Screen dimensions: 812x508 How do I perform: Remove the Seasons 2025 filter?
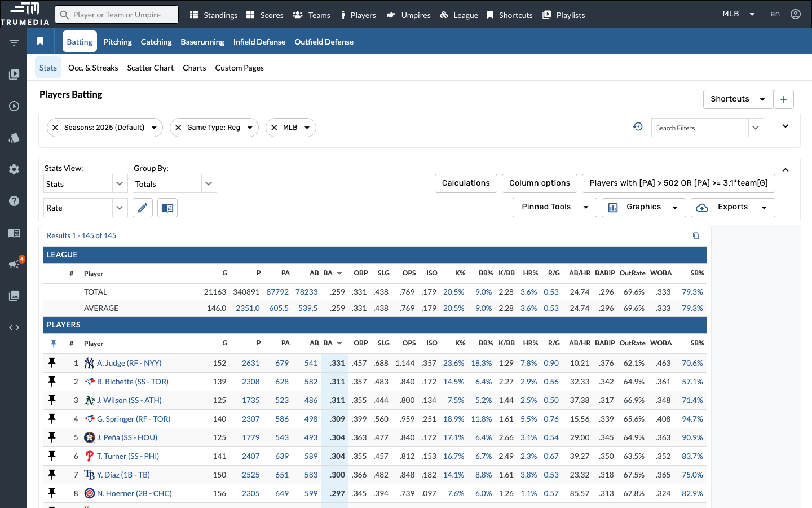55,128
